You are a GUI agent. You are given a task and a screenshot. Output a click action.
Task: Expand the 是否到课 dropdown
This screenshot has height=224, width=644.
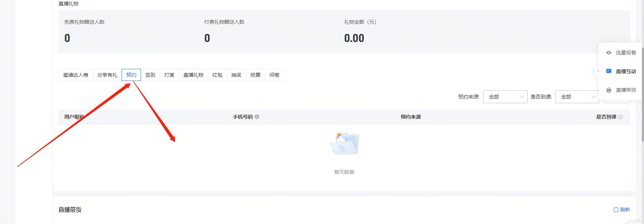click(577, 97)
